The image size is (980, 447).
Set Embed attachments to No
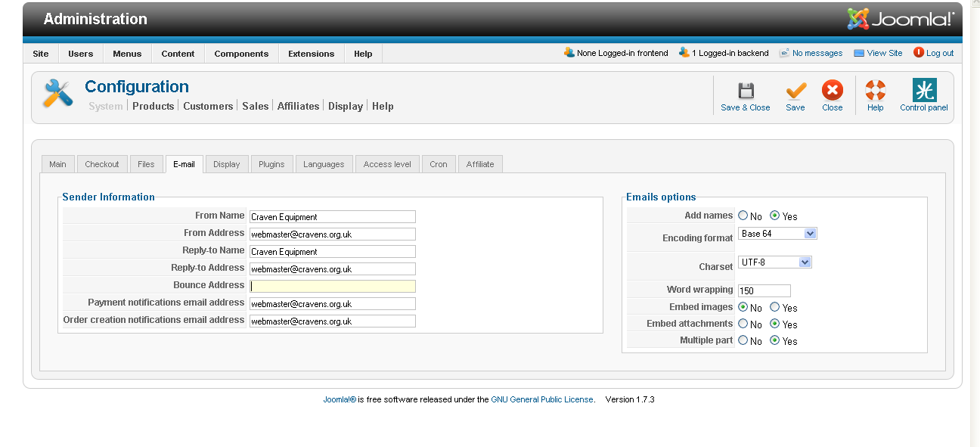click(x=743, y=324)
